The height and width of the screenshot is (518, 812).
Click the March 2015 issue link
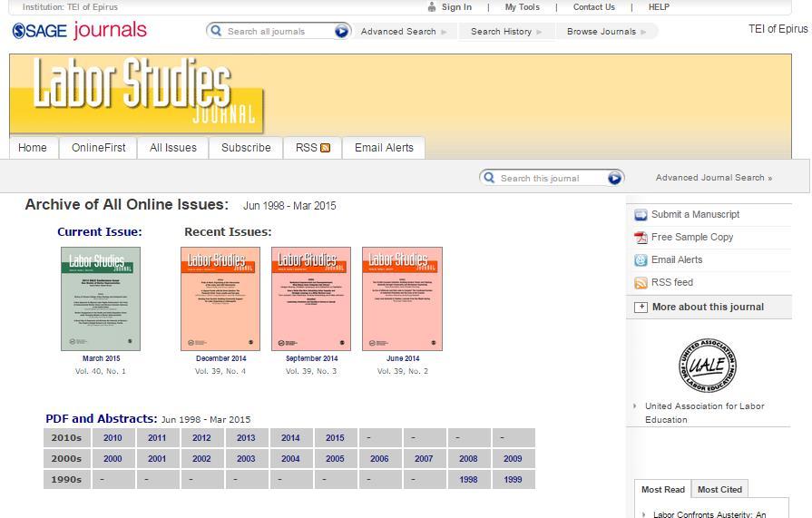click(101, 358)
